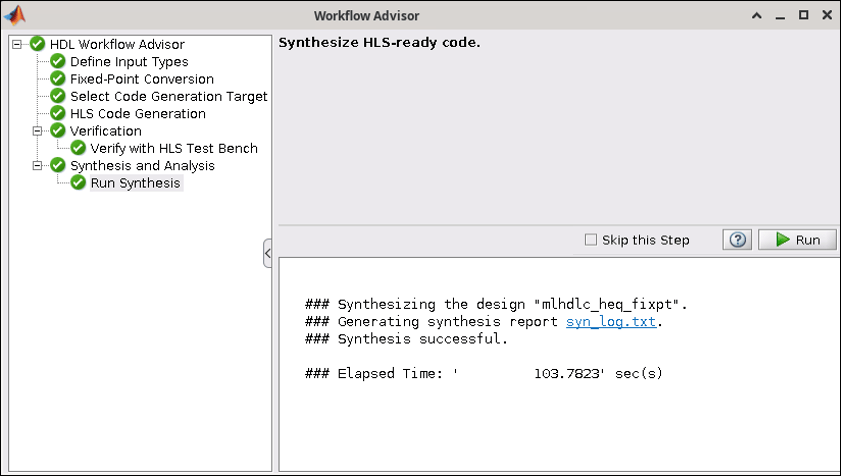This screenshot has width=841, height=476.
Task: Collapse the HDL Workflow Advisor root node
Action: [18, 44]
